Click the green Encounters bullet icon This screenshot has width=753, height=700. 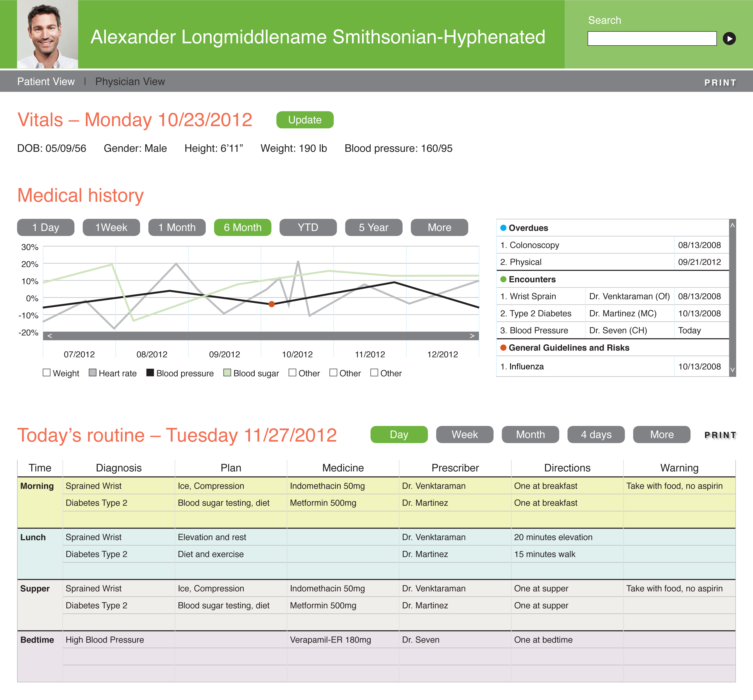click(503, 279)
